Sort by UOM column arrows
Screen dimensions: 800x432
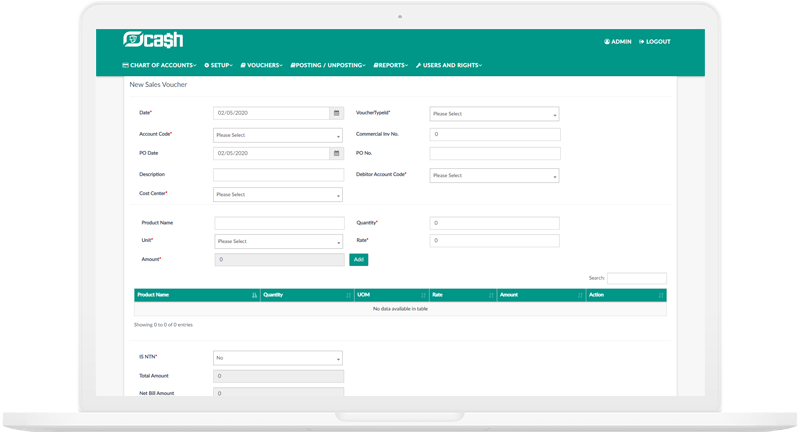[x=423, y=295]
